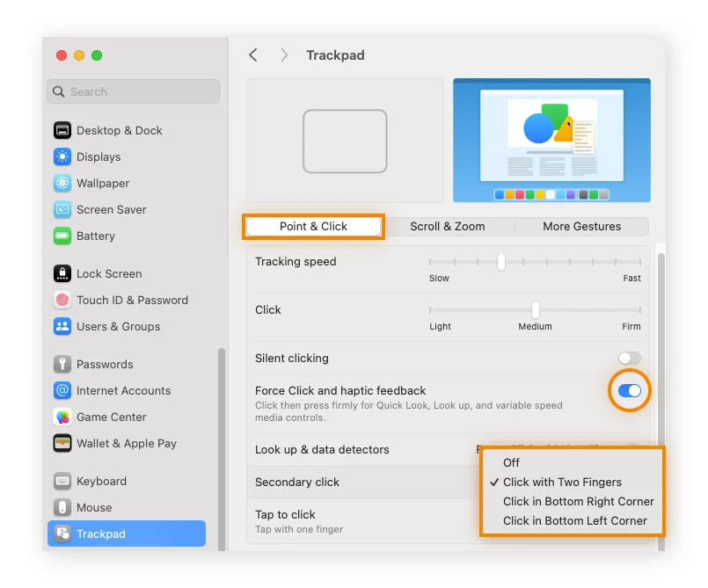Click the green zoom window button
This screenshot has width=708, height=588.
pyautogui.click(x=97, y=55)
